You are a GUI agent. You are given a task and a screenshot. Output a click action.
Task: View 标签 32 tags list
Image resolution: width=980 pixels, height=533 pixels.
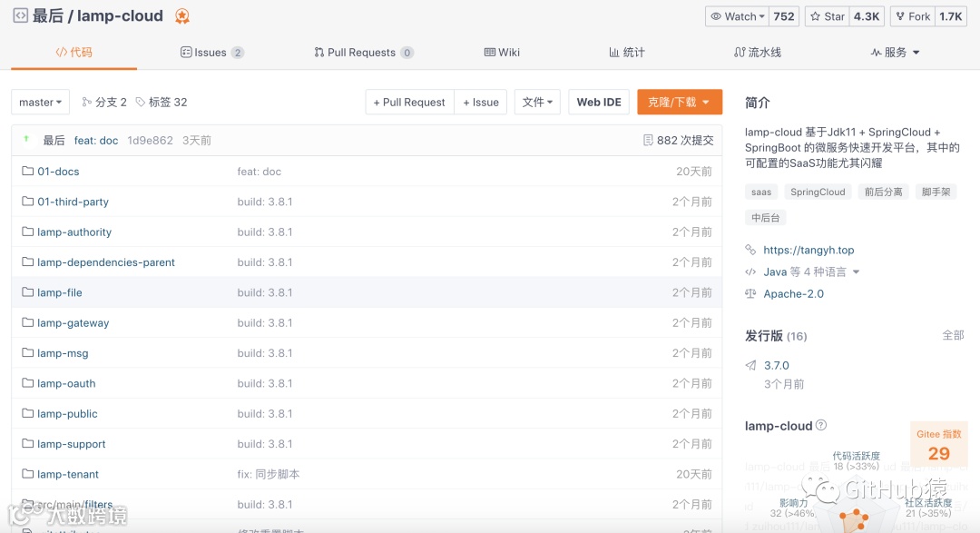point(162,102)
